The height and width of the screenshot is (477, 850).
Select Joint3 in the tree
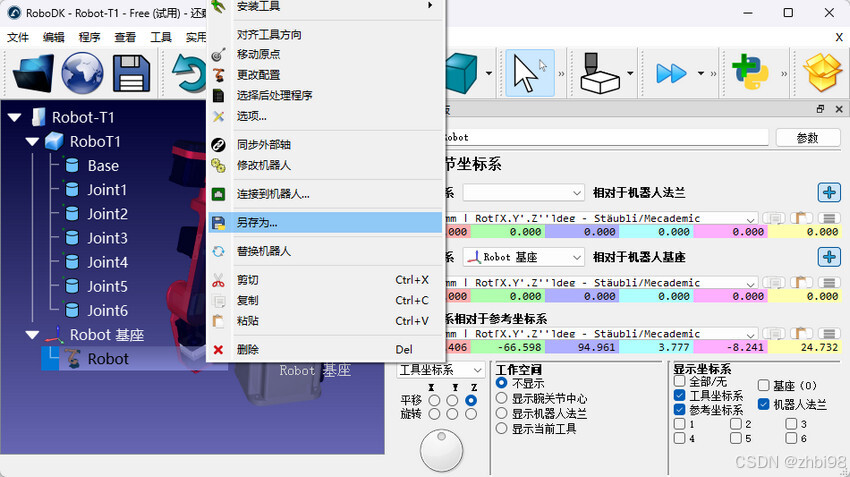pyautogui.click(x=107, y=237)
